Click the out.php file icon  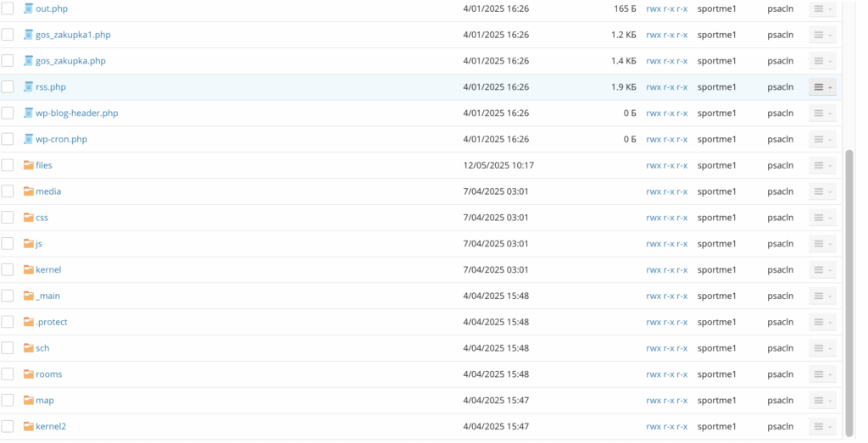tap(29, 8)
